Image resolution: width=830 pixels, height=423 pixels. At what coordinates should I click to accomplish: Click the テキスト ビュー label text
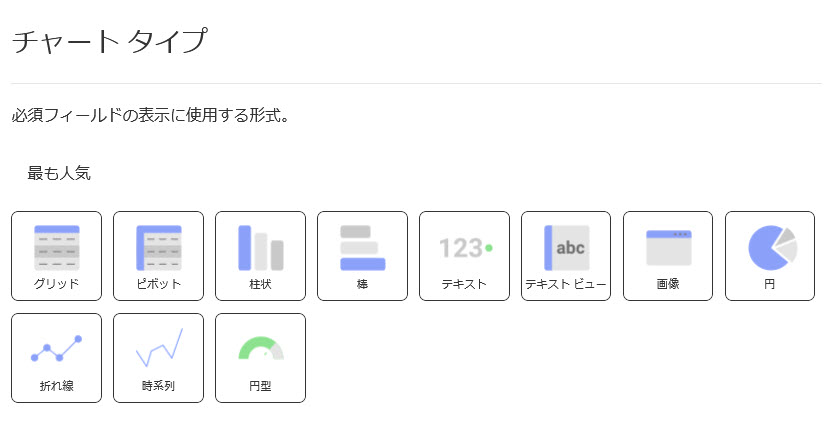pyautogui.click(x=566, y=284)
